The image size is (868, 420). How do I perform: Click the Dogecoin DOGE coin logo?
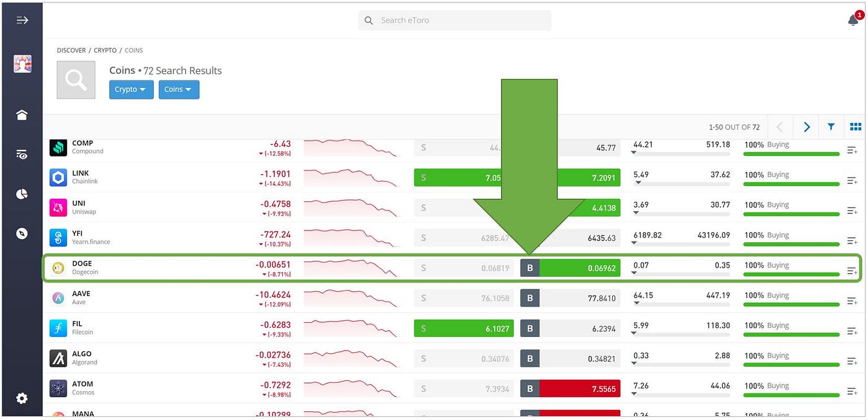point(58,268)
